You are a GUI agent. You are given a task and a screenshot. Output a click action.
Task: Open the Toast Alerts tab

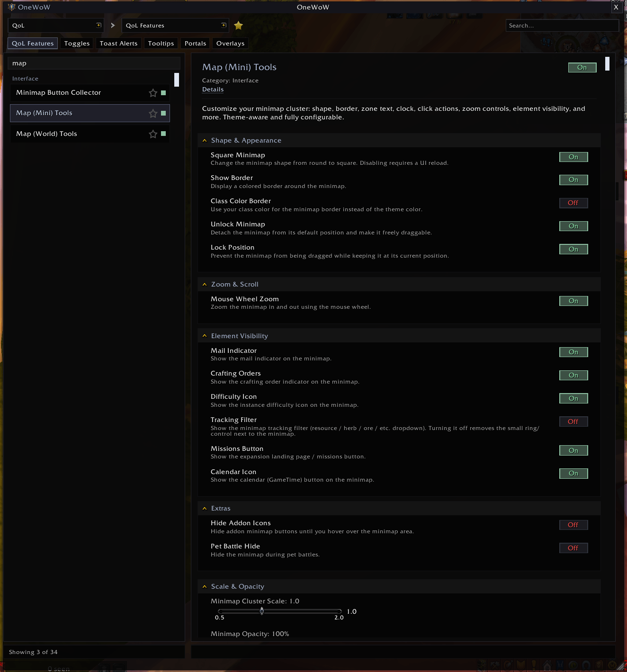click(118, 44)
